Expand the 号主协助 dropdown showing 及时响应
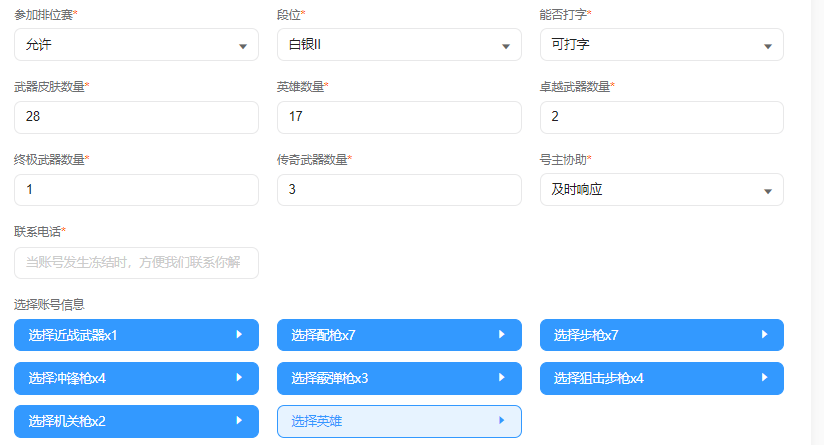This screenshot has height=445, width=824. click(661, 190)
